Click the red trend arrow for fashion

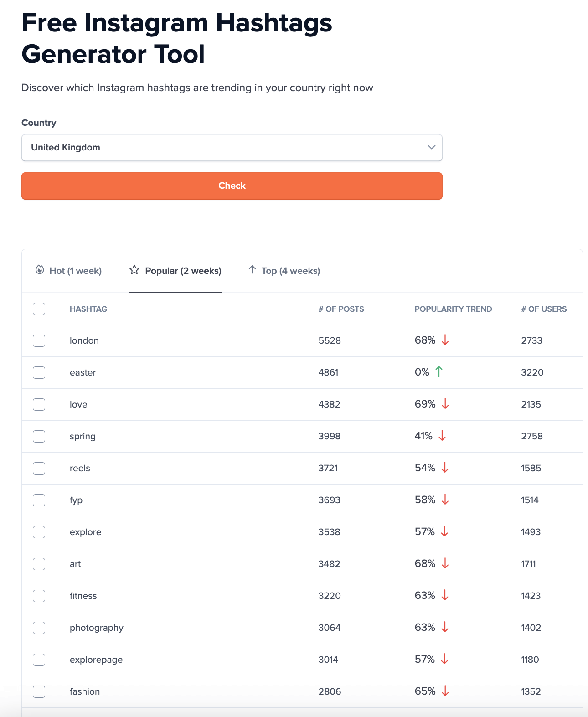click(445, 691)
